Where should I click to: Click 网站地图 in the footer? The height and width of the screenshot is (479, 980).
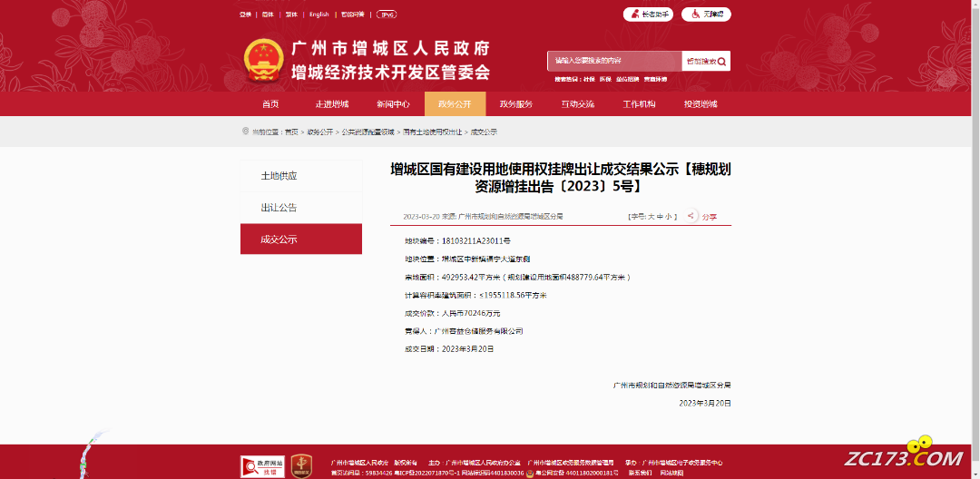tap(670, 473)
